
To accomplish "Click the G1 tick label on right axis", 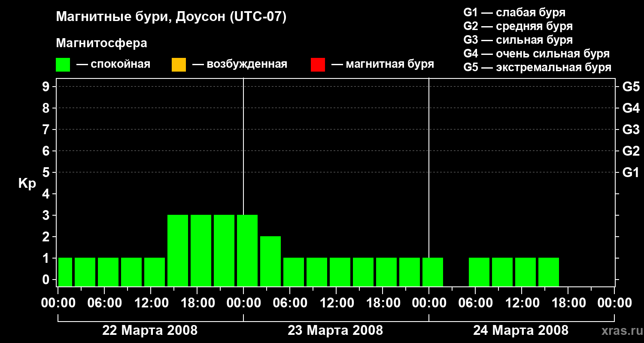I will click(x=631, y=172).
